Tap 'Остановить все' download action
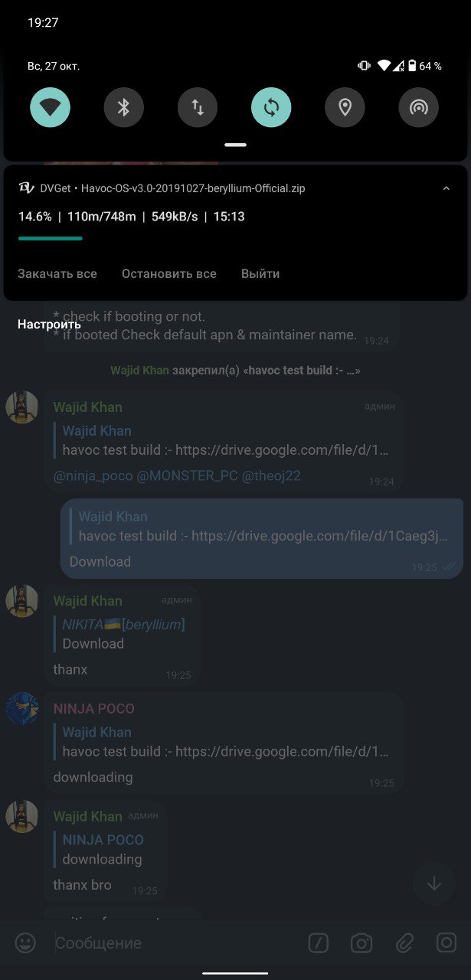471x980 pixels. (169, 273)
